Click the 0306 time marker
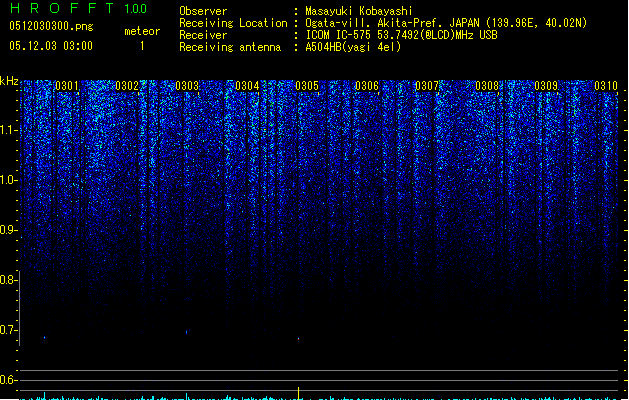 click(367, 86)
